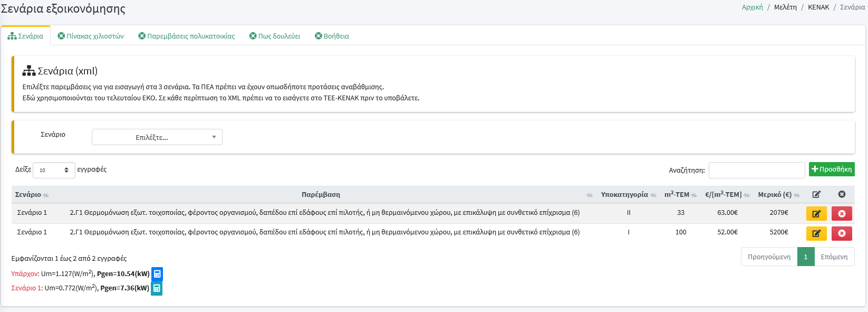Switch to the Πίνακας χιλιοστών tab
Image resolution: width=868 pixels, height=312 pixels.
pos(91,36)
